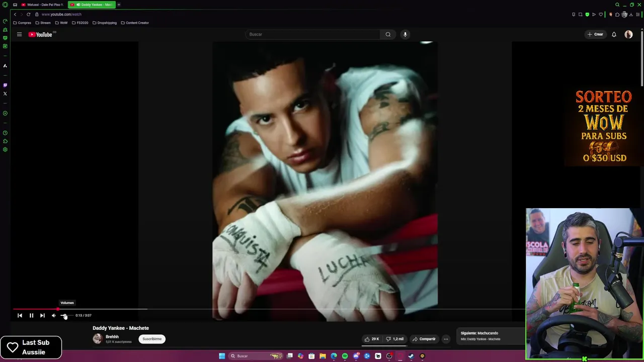Viewport: 644px width, 362px height.
Task: Seek on the red video progress bar
Action: point(35,309)
